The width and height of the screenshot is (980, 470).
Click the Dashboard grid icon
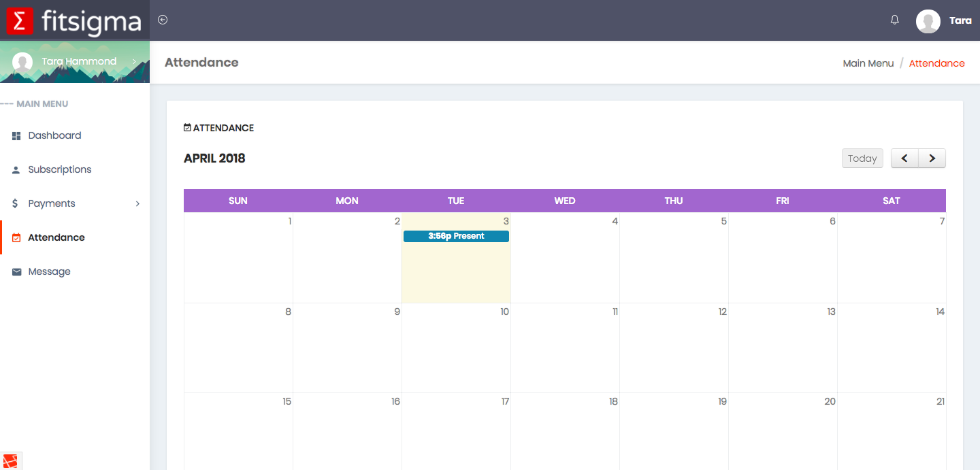pos(16,136)
